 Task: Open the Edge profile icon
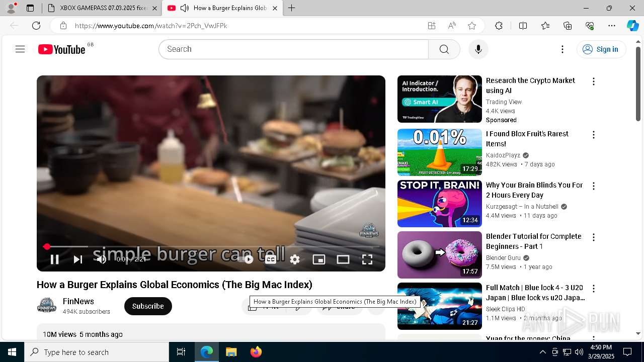11,8
